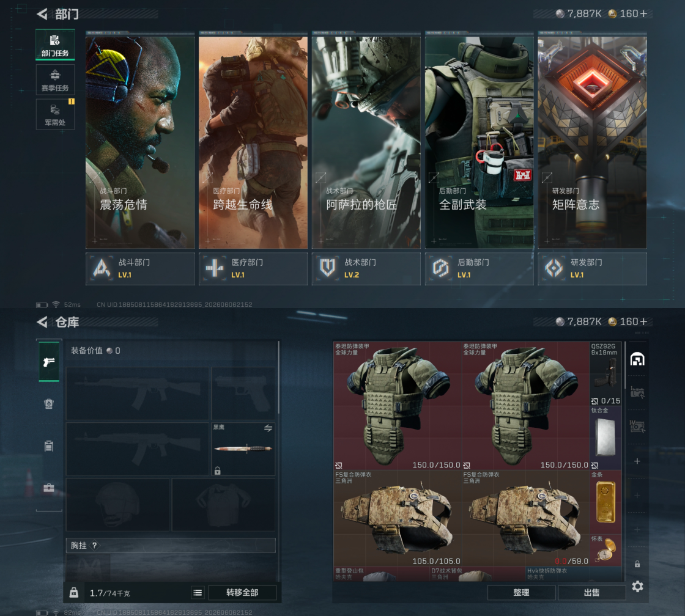Click the first plus add-storage icon
Image resolution: width=685 pixels, height=616 pixels.
[x=637, y=461]
